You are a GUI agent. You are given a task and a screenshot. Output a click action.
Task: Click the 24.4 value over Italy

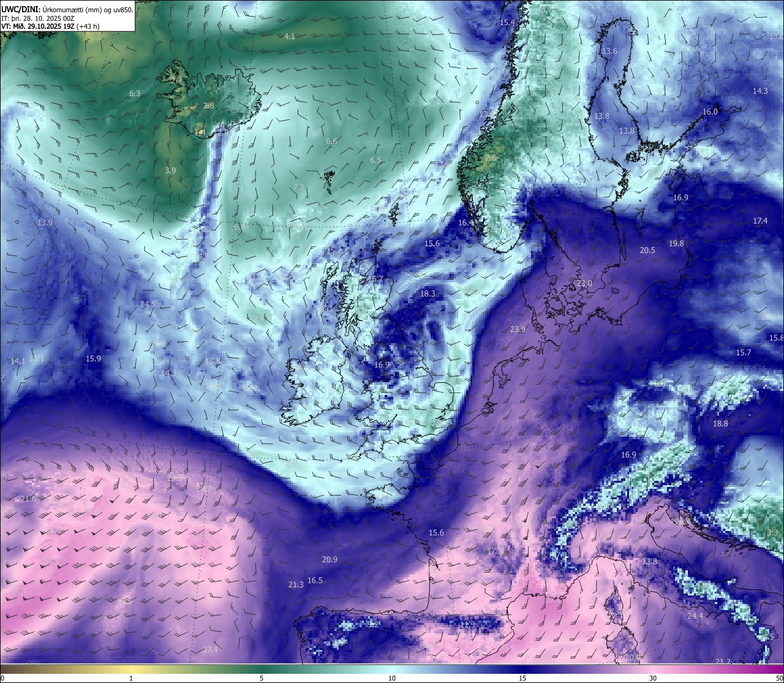click(695, 616)
